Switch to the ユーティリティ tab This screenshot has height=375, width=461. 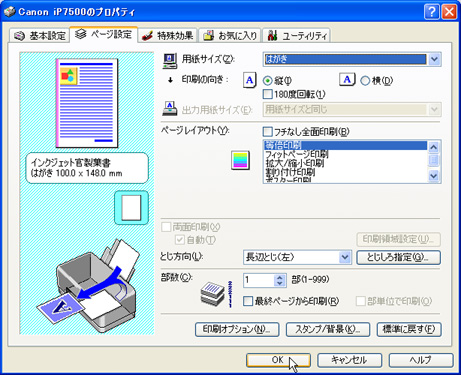[296, 36]
